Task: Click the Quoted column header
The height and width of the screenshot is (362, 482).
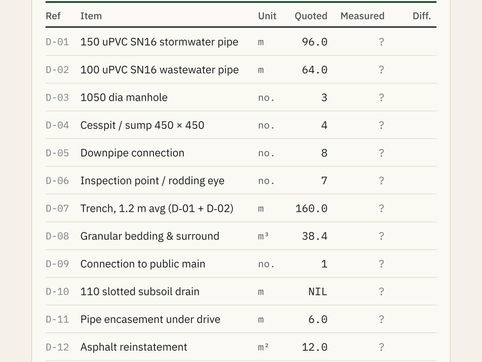Action: (x=311, y=16)
